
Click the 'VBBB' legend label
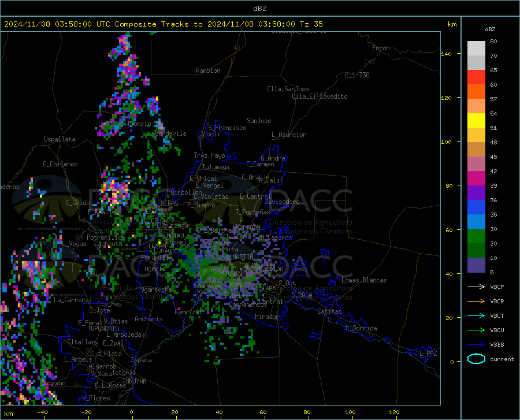tap(497, 345)
